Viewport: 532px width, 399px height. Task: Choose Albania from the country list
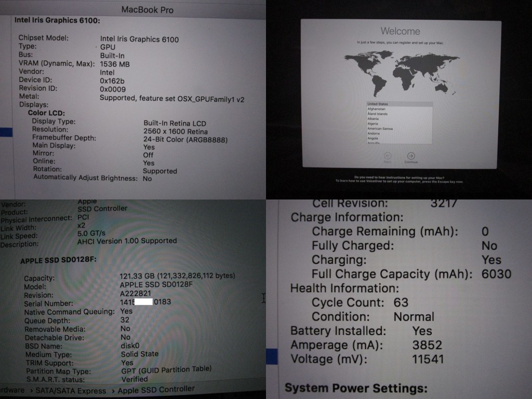[x=400, y=119]
